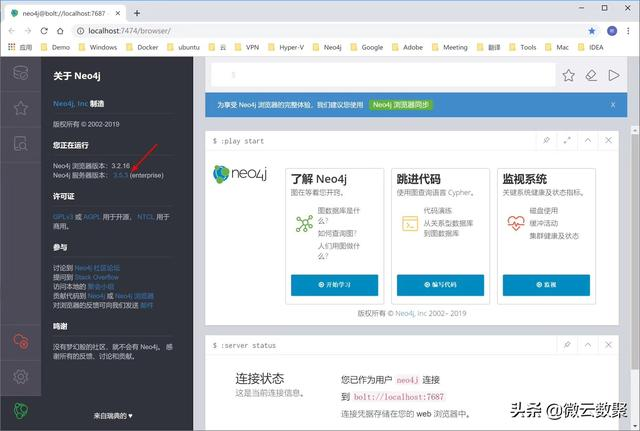Close the :play start frame
The width and height of the screenshot is (640, 431).
pyautogui.click(x=609, y=140)
